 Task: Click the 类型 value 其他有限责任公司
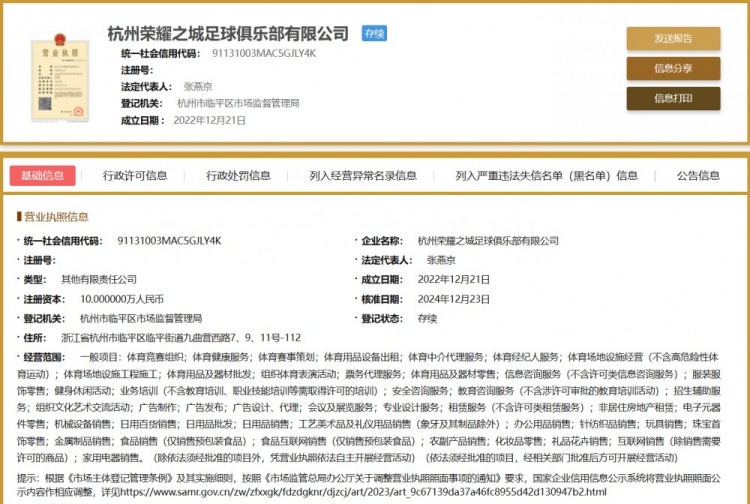click(99, 279)
